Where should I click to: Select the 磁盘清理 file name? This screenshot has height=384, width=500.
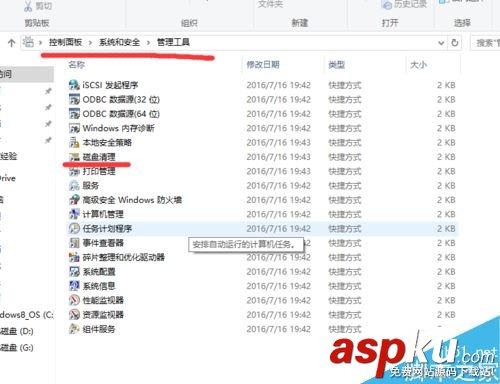pos(99,157)
